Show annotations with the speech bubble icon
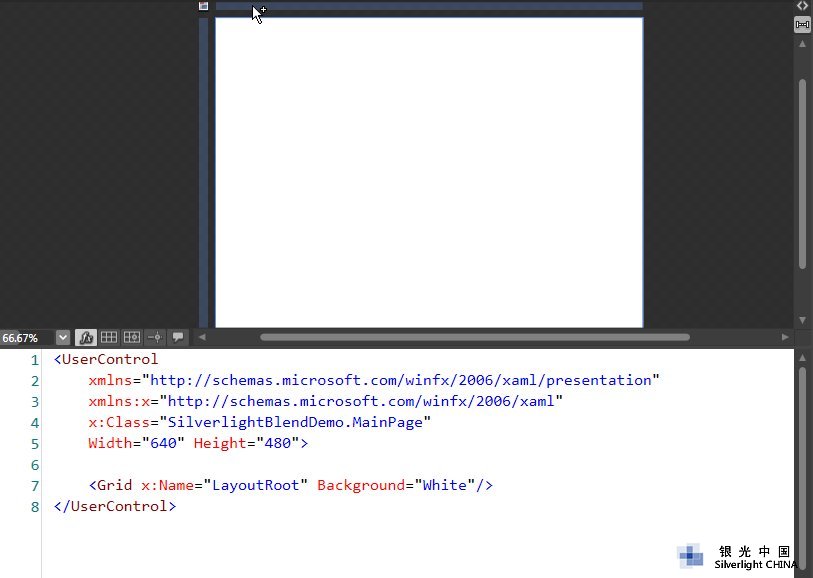This screenshot has width=813, height=578. (178, 337)
